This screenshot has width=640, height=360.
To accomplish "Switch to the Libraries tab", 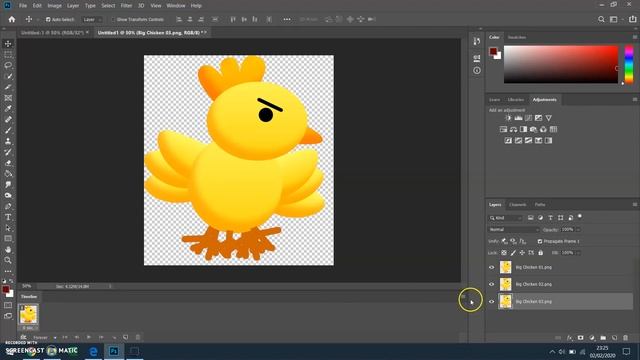I will 516,100.
